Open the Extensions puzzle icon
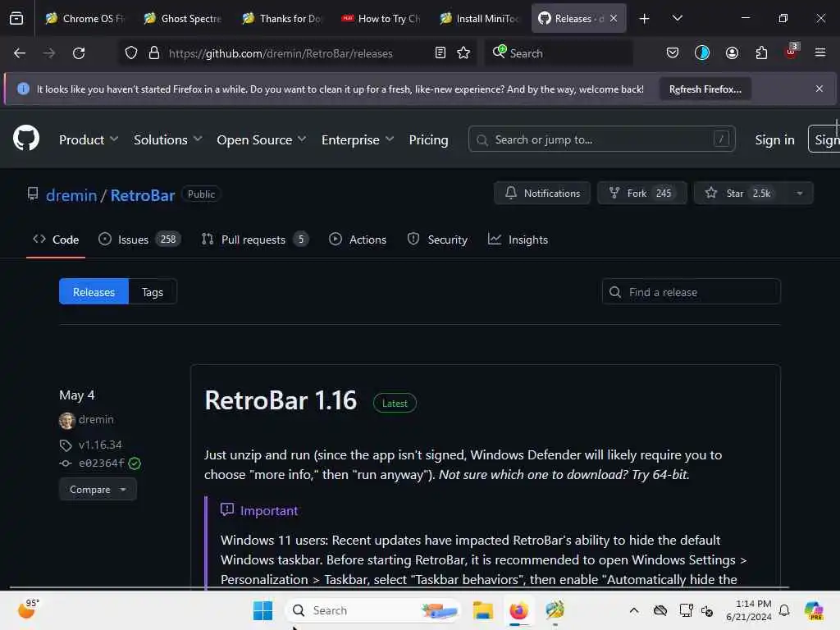 (761, 52)
